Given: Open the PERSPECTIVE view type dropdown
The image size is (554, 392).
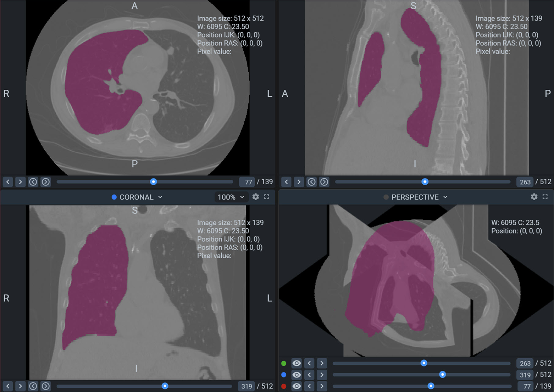Looking at the screenshot, I should 415,197.
